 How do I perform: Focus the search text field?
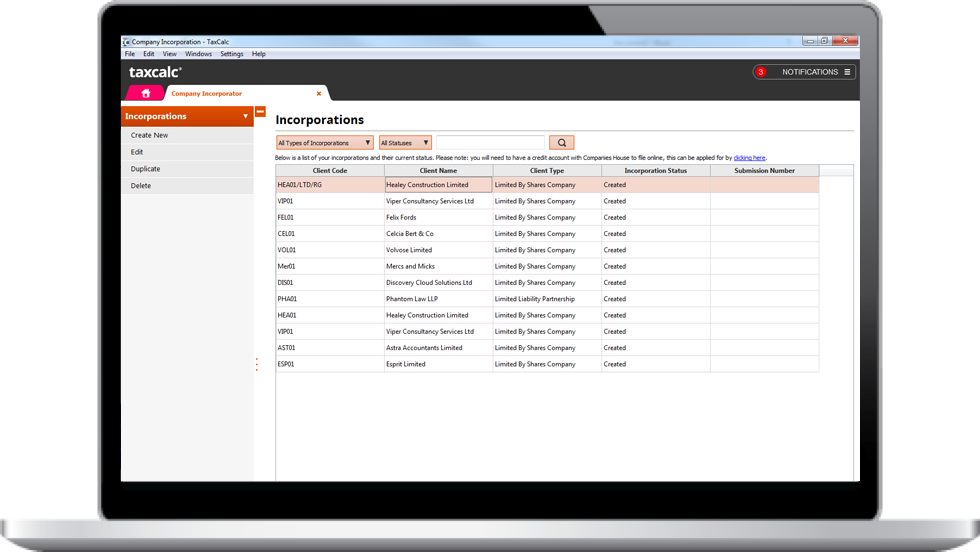pos(491,143)
